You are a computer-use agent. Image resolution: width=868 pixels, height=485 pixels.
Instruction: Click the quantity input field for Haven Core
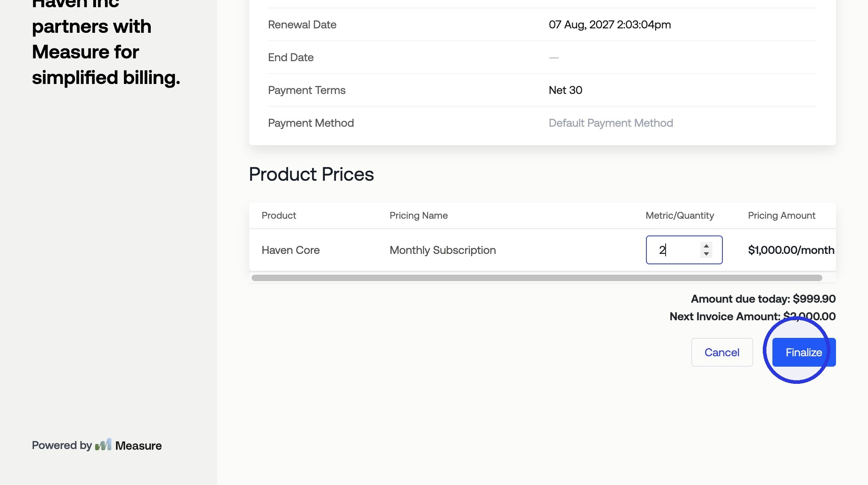click(684, 250)
